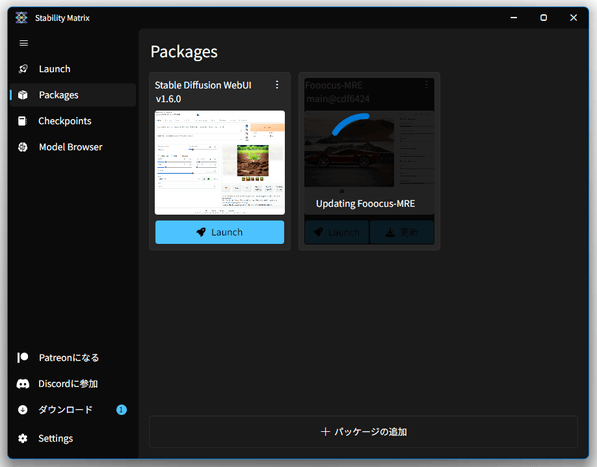The width and height of the screenshot is (597, 467).
Task: Click the download arrow icon in sidebar
Action: [x=23, y=410]
